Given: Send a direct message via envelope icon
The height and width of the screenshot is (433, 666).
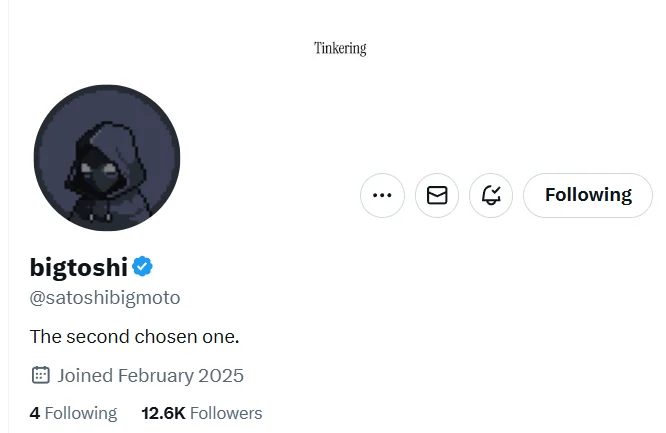Looking at the screenshot, I should pyautogui.click(x=437, y=195).
